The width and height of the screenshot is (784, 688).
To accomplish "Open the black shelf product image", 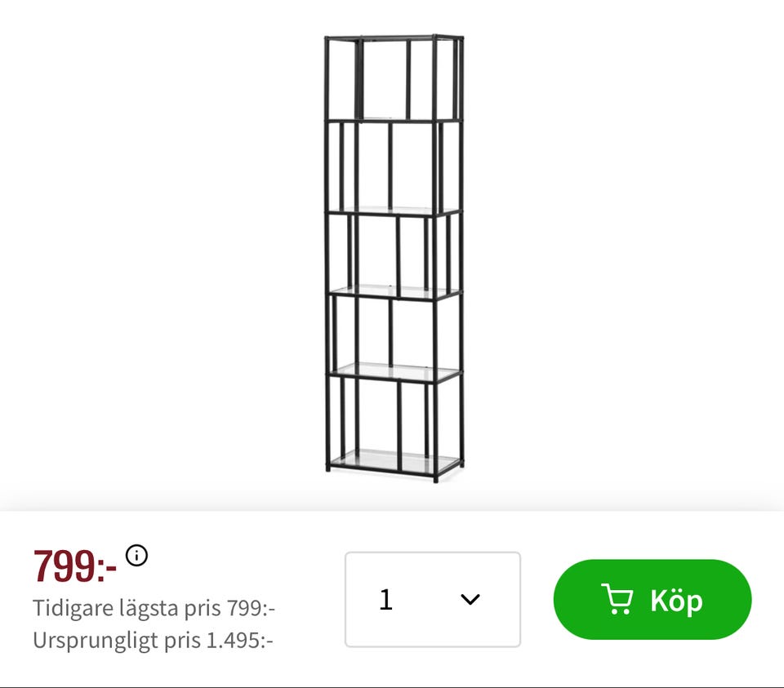I will (394, 259).
